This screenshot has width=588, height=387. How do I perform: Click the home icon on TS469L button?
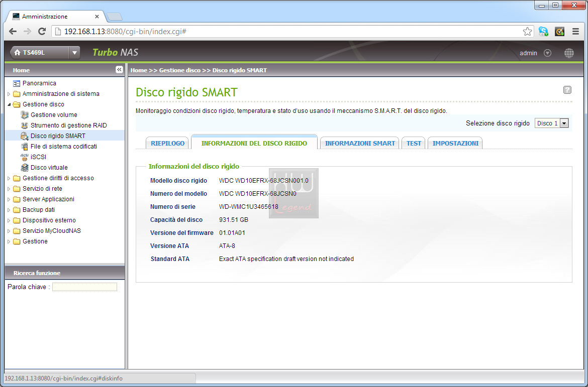coord(17,53)
